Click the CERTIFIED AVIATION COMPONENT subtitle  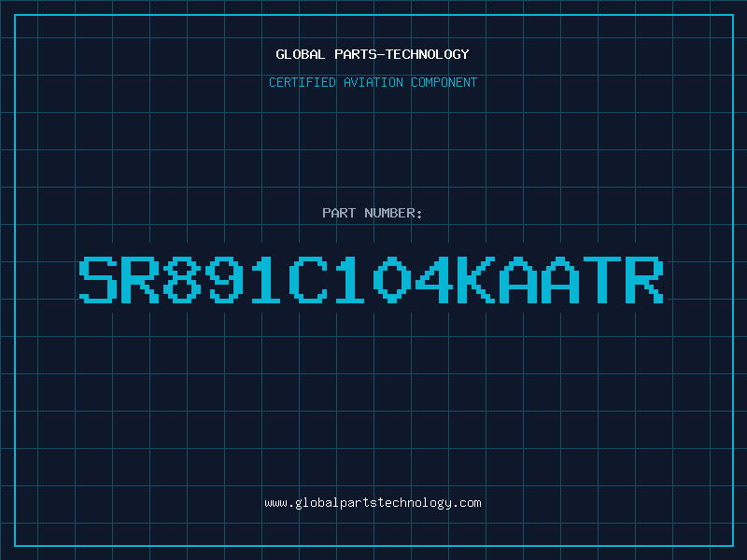(x=373, y=82)
